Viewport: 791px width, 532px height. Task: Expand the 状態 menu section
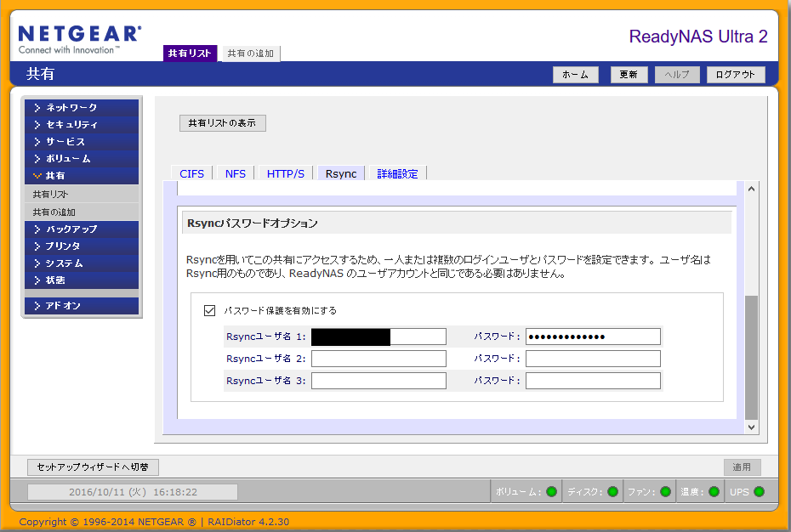[x=82, y=280]
